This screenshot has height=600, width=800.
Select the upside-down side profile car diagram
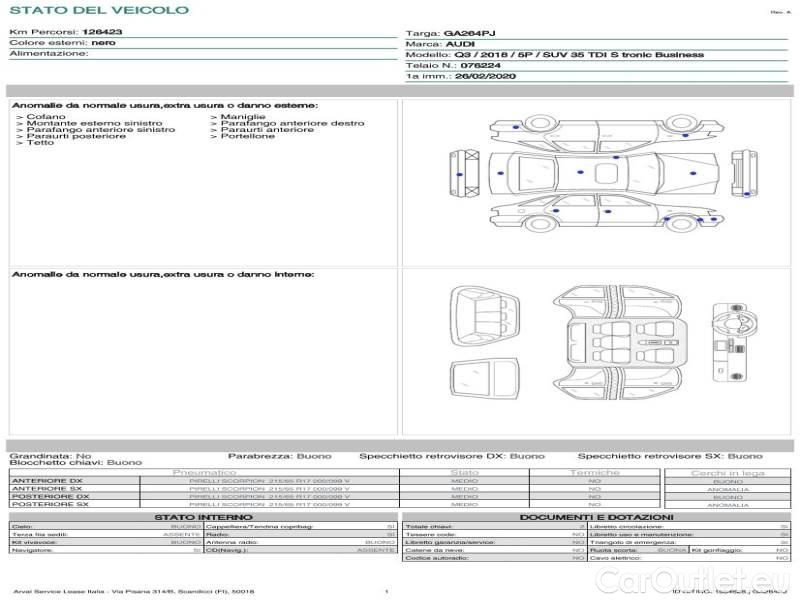point(607,132)
